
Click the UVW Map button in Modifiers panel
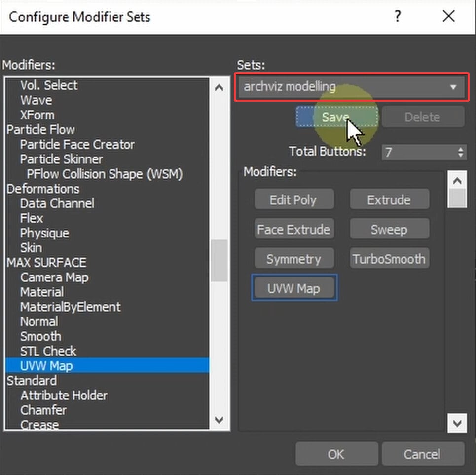click(x=294, y=287)
